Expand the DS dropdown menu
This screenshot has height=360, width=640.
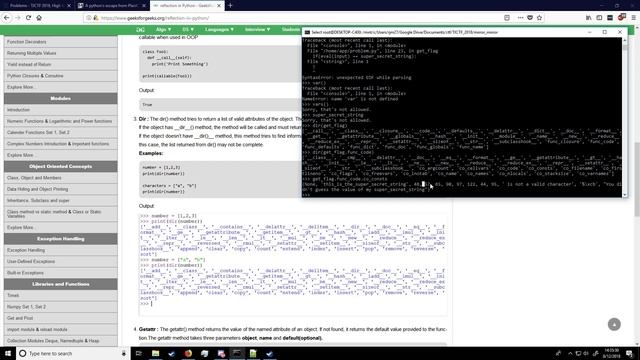[188, 30]
